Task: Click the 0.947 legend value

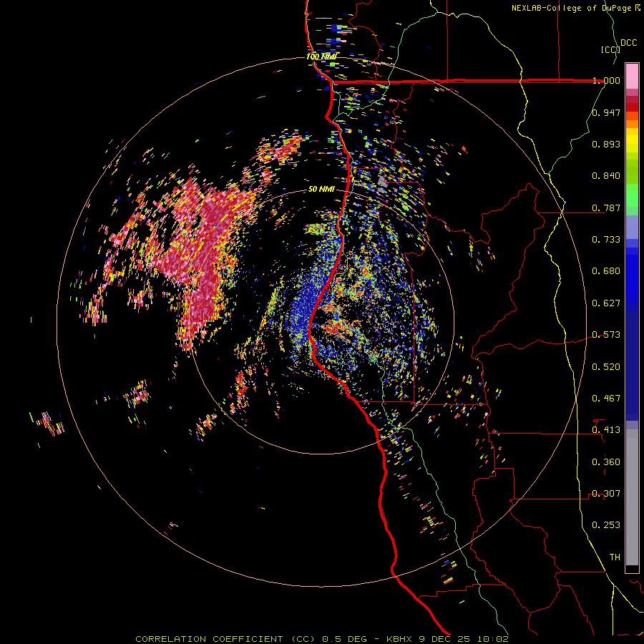Action: (606, 112)
